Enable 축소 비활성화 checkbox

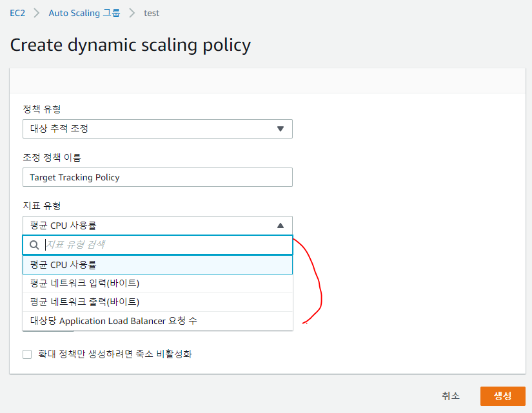pyautogui.click(x=27, y=354)
